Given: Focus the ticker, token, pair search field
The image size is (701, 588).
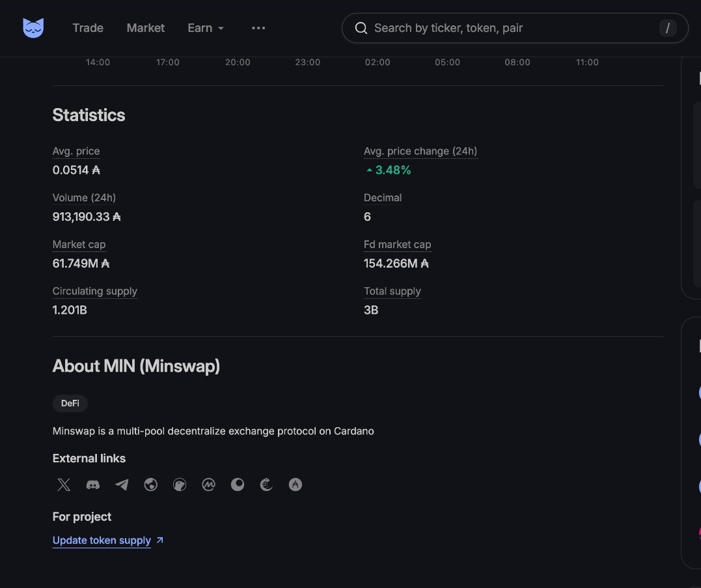Looking at the screenshot, I should [x=515, y=28].
